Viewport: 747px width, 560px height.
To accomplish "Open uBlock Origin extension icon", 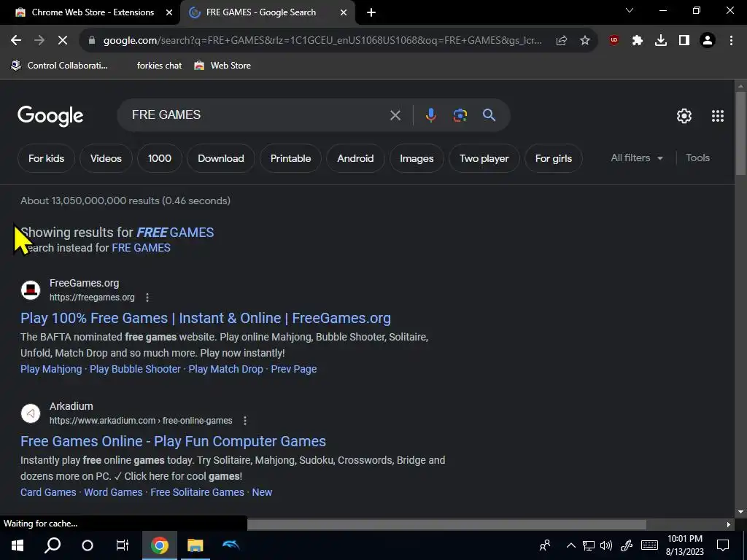I will (x=614, y=41).
